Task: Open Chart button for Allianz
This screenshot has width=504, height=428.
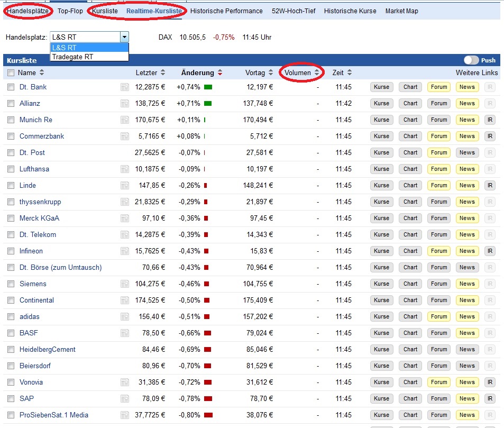Action: 410,104
